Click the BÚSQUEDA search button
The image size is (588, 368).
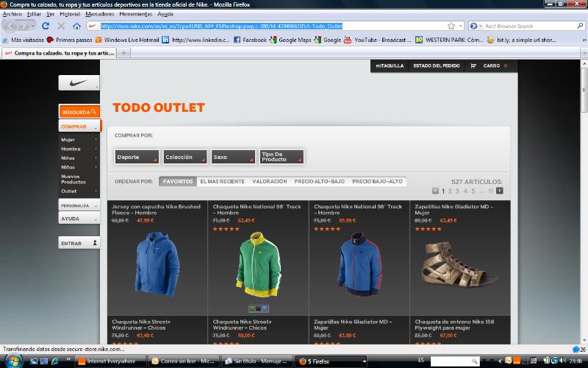point(79,112)
